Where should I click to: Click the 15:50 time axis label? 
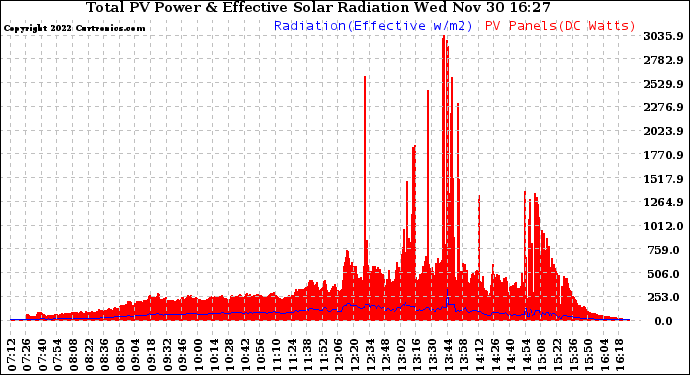tap(588, 355)
